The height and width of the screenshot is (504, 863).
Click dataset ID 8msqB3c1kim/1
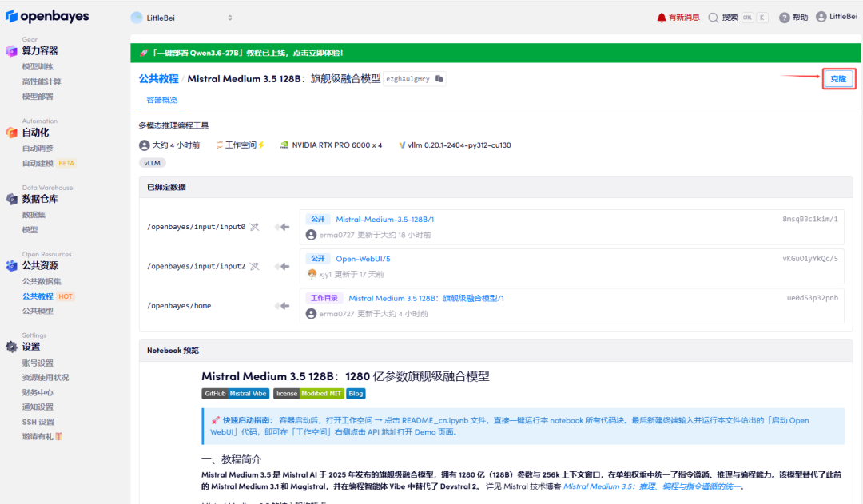pyautogui.click(x=810, y=219)
